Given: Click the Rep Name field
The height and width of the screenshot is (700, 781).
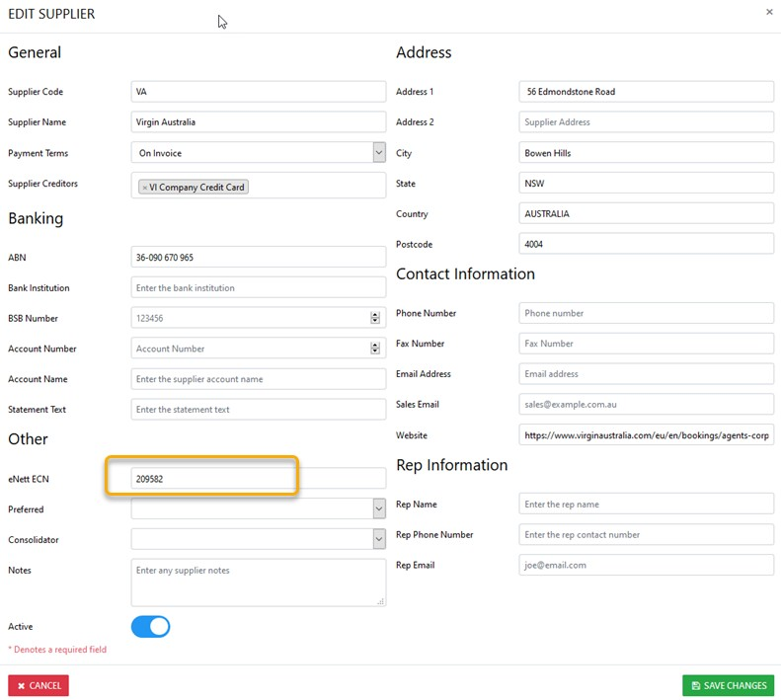Looking at the screenshot, I should click(646, 504).
